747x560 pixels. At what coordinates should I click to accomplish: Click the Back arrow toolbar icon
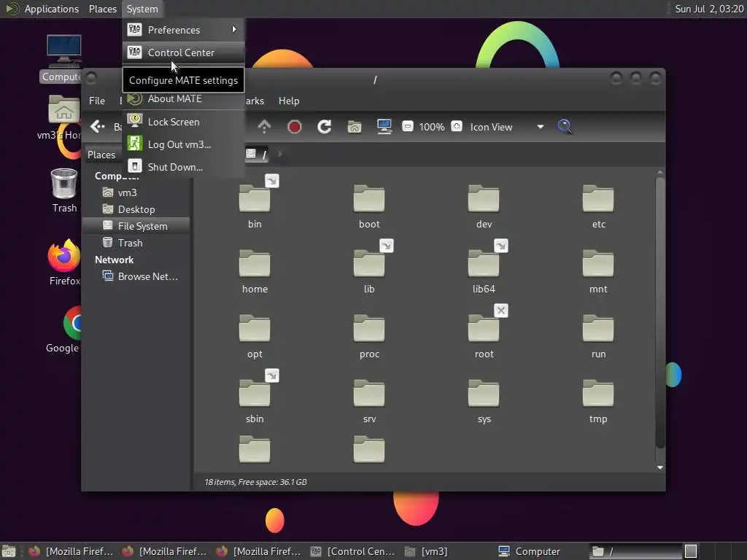(97, 127)
